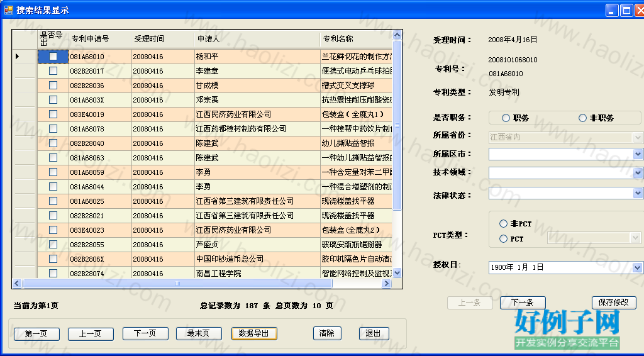Expand the PCT type combo box
This screenshot has width=644, height=356.
[635, 237]
